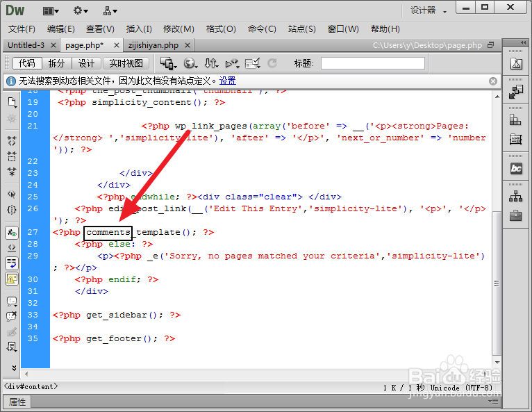Switch to the Untitled-3 document tab

(26, 45)
